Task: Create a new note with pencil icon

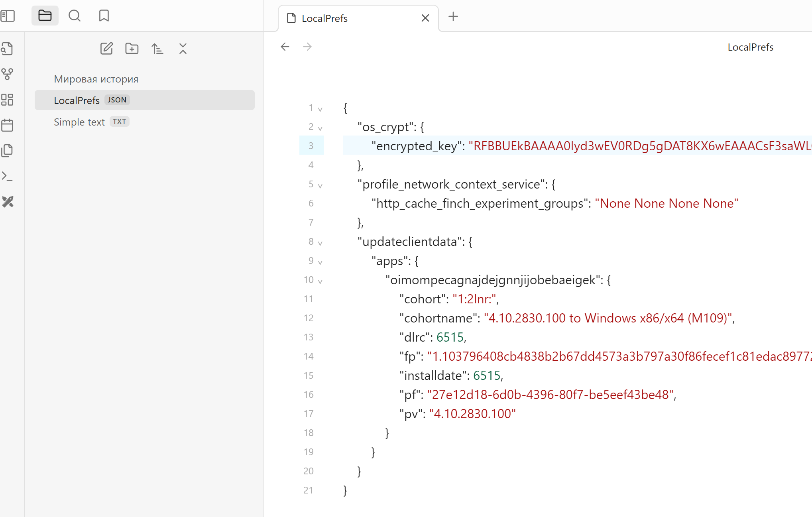Action: tap(106, 49)
